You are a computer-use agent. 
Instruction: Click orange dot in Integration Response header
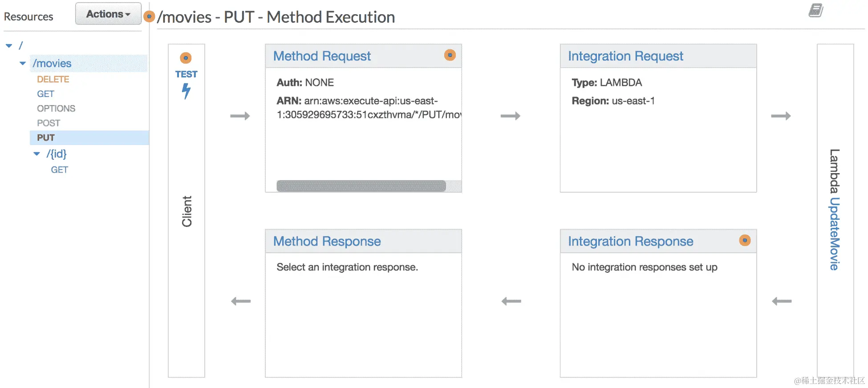tap(744, 240)
